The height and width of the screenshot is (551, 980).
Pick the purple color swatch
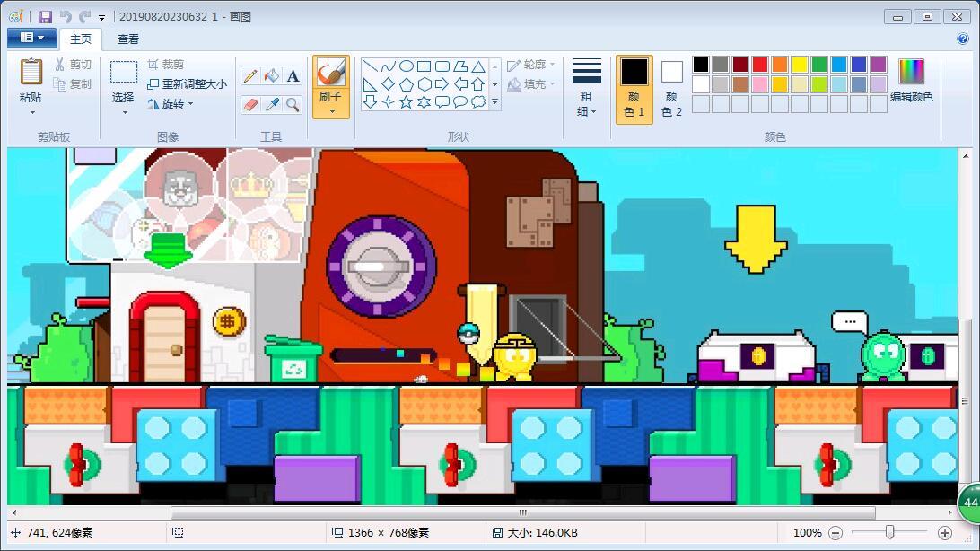878,65
